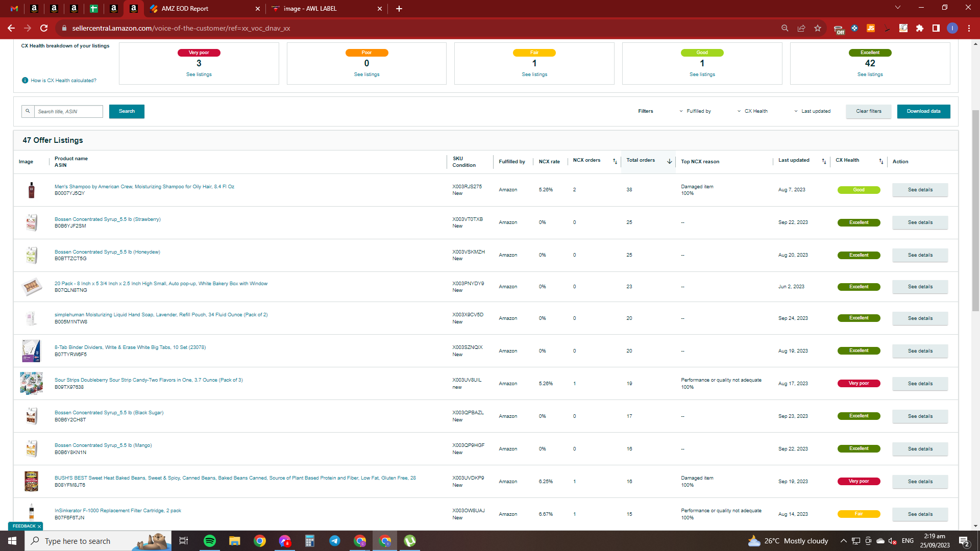
Task: Open the Calculator from the taskbar
Action: coord(310,541)
